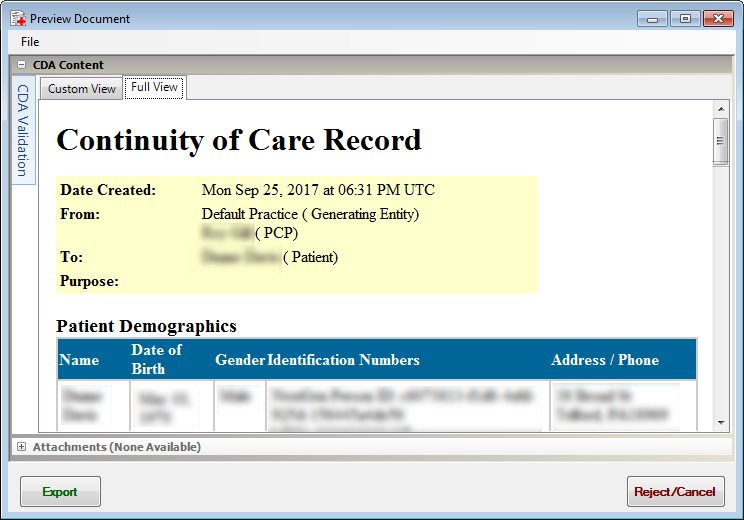Open the CDA Validation side tab
The height and width of the screenshot is (520, 744).
pos(23,130)
